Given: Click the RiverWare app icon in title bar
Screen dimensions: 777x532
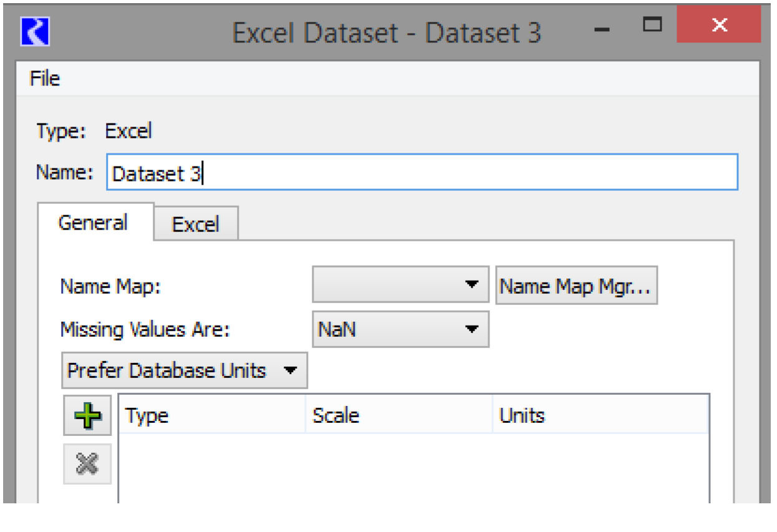Looking at the screenshot, I should 35,32.
